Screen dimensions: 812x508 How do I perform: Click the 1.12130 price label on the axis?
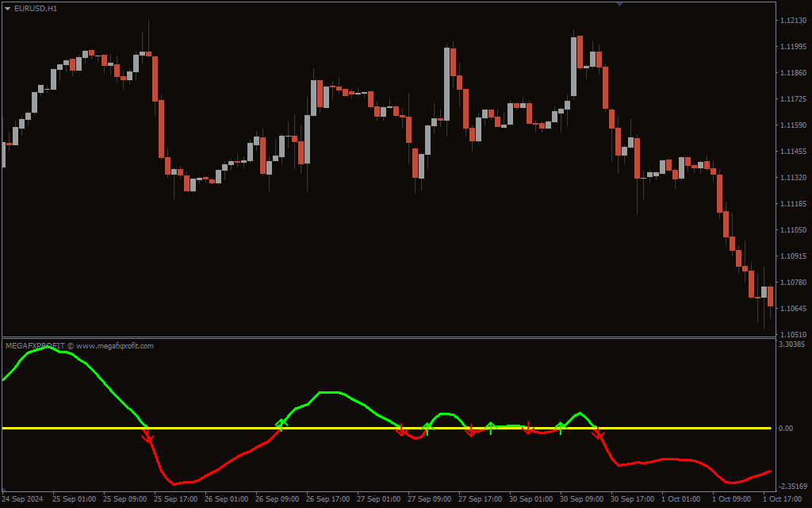(x=791, y=21)
